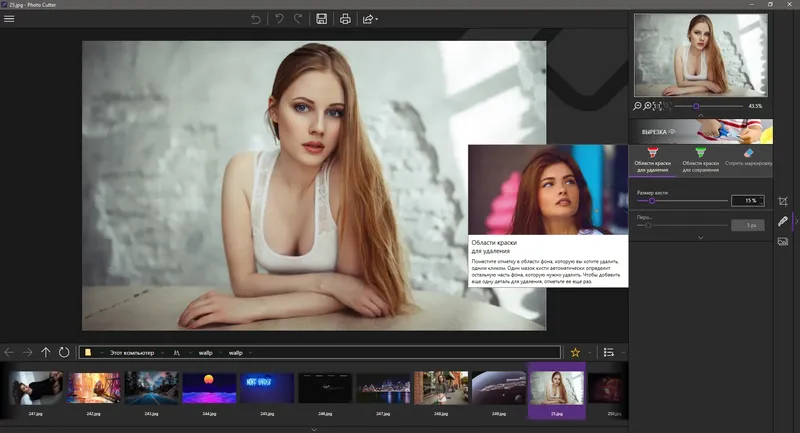Click the first wallp path segment
This screenshot has width=800, height=433.
pyautogui.click(x=206, y=353)
